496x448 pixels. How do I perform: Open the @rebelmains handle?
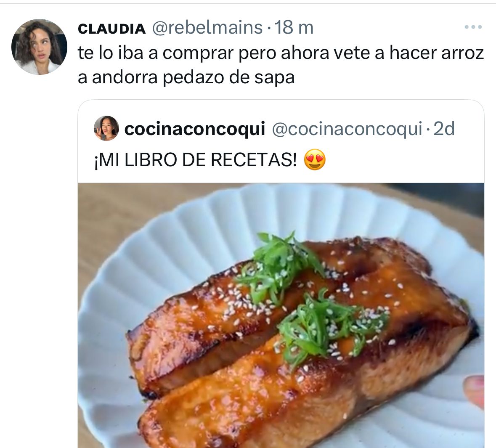[207, 28]
